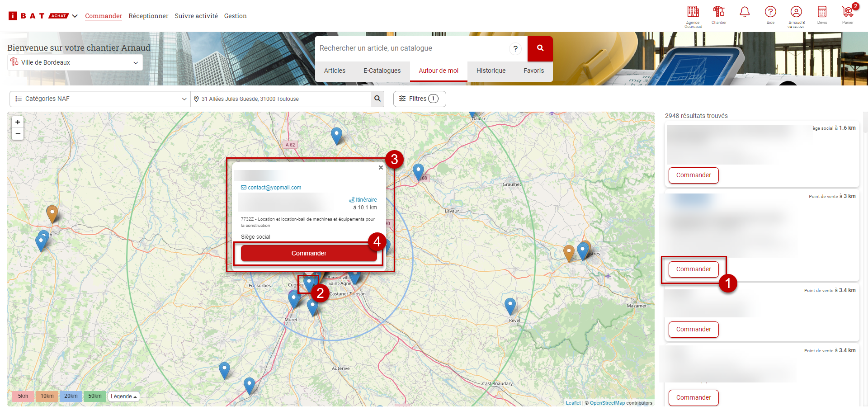Toggle the 5km radius legend swatch
Image resolution: width=868 pixels, height=420 pixels.
pos(23,396)
